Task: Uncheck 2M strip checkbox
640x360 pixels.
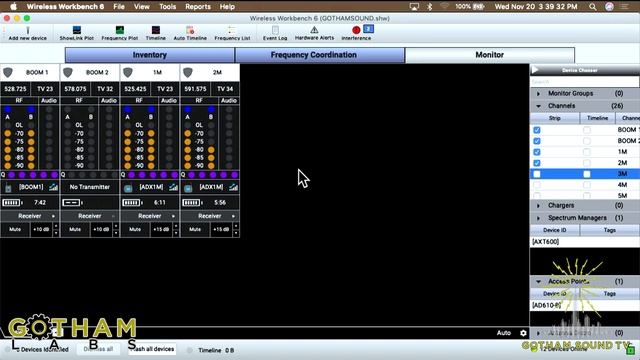Action: coord(537,163)
